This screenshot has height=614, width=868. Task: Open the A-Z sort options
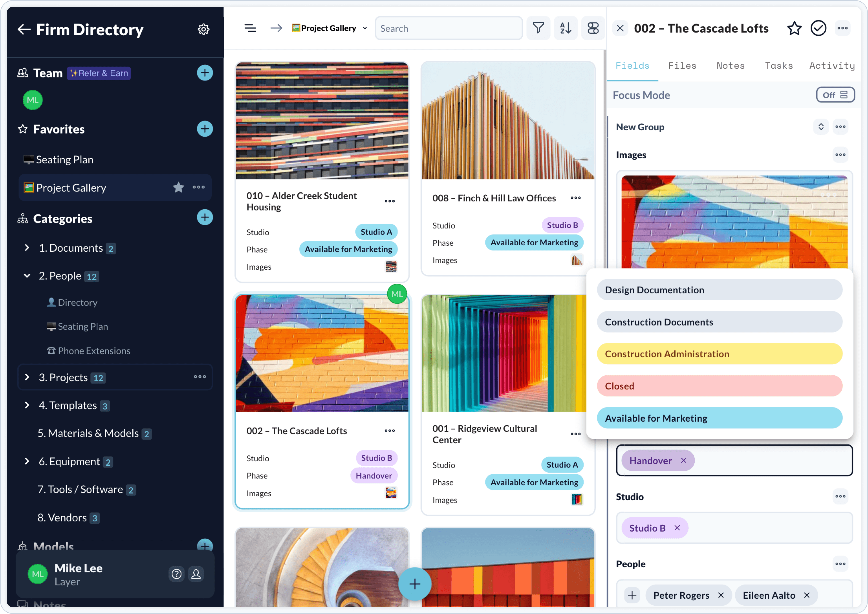(566, 28)
